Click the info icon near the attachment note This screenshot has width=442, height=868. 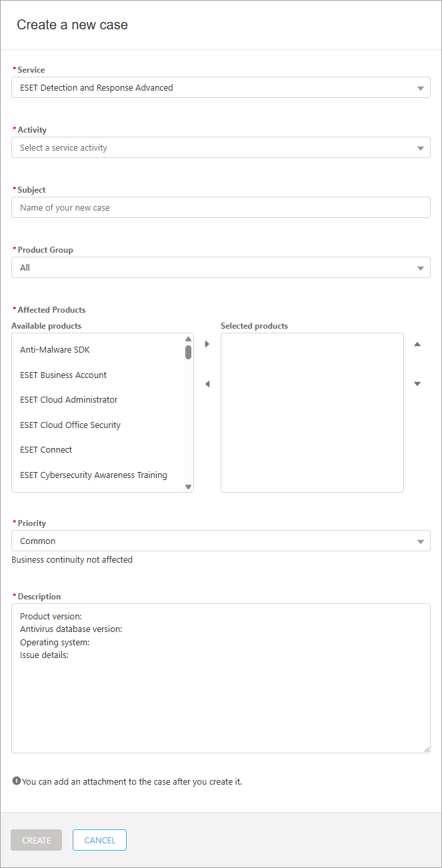tap(15, 781)
